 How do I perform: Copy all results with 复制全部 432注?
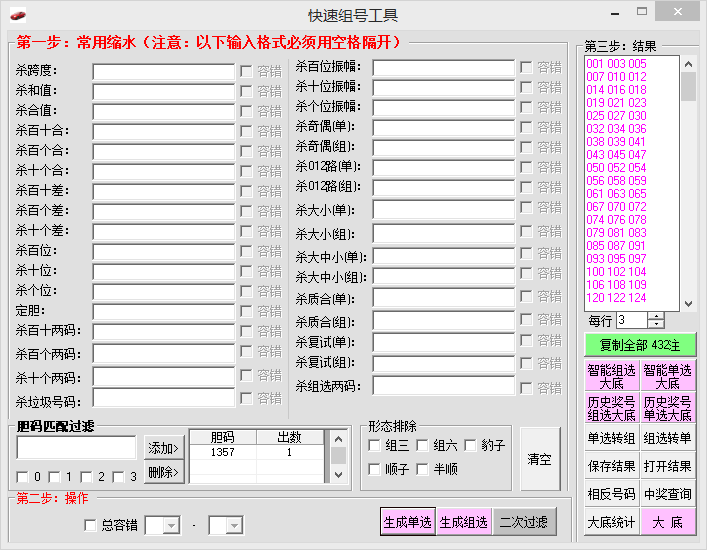pyautogui.click(x=640, y=345)
